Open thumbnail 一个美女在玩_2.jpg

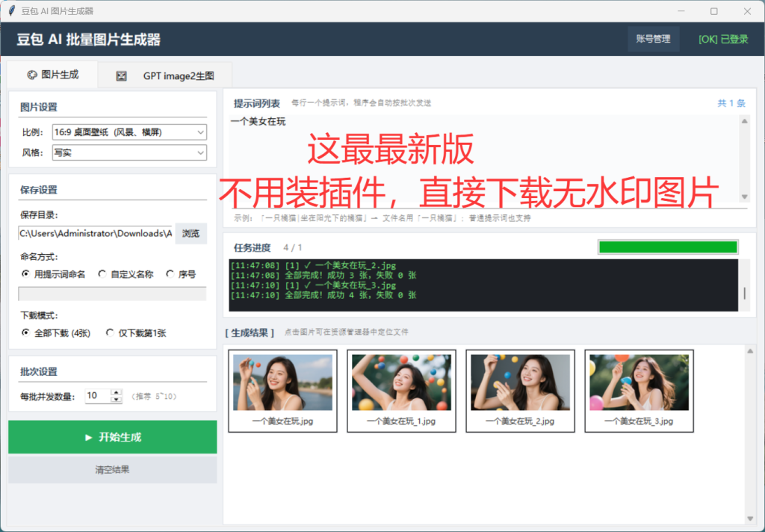point(520,391)
